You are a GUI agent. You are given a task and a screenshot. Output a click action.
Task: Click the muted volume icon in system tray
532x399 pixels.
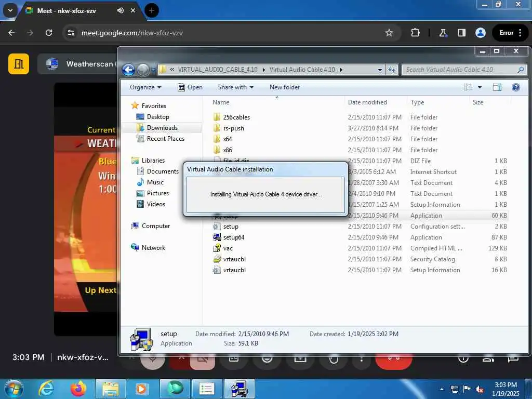pyautogui.click(x=480, y=390)
